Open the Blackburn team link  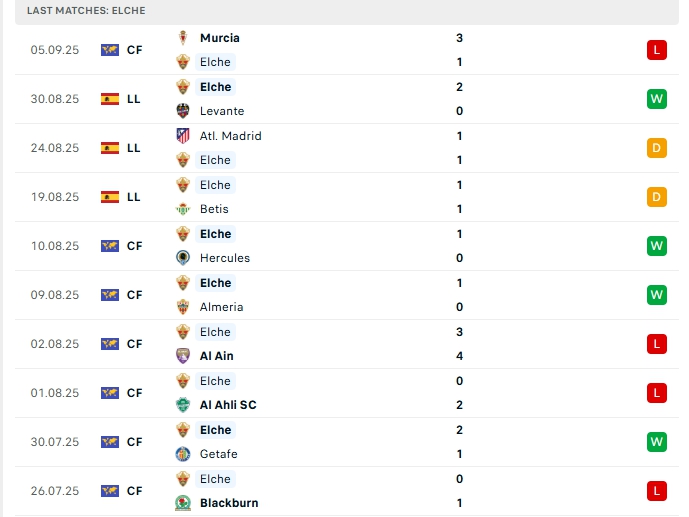(x=229, y=503)
